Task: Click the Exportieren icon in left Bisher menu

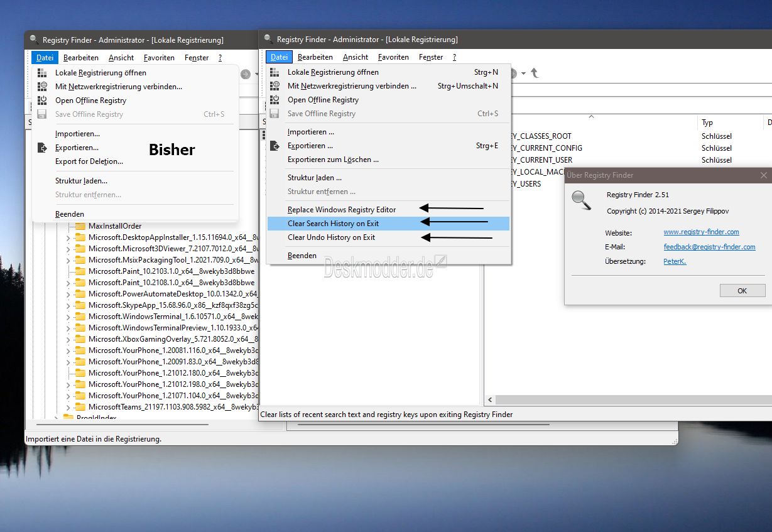Action: click(x=42, y=148)
